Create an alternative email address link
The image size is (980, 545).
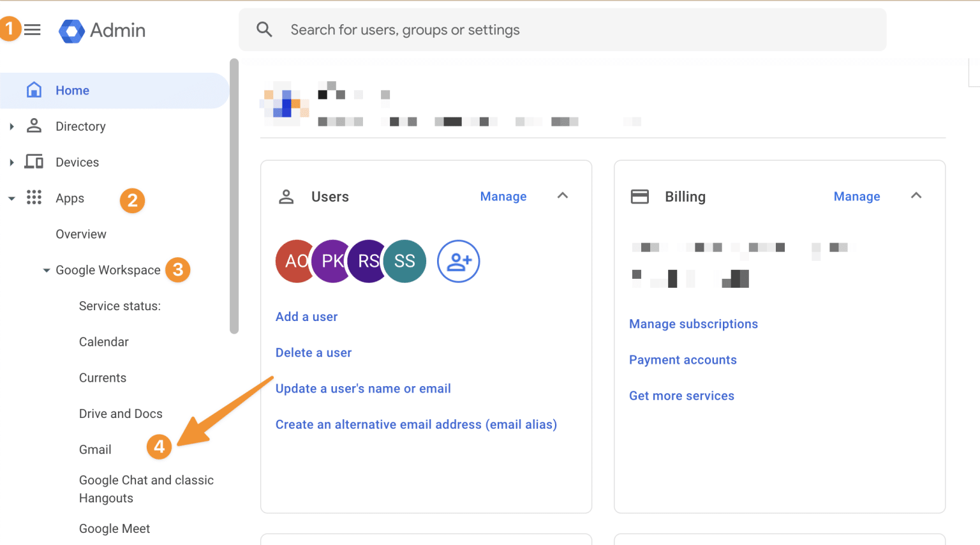coord(416,424)
